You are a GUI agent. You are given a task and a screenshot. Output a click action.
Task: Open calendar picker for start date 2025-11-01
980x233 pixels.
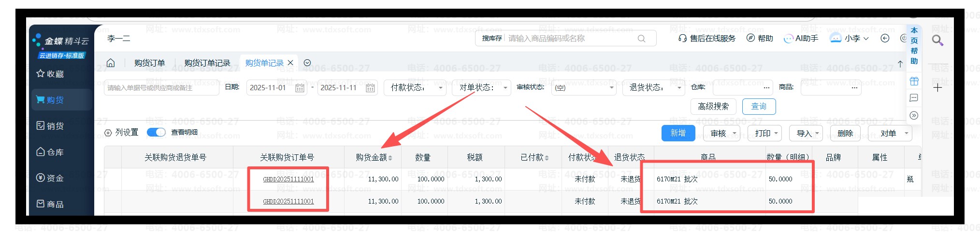point(300,88)
